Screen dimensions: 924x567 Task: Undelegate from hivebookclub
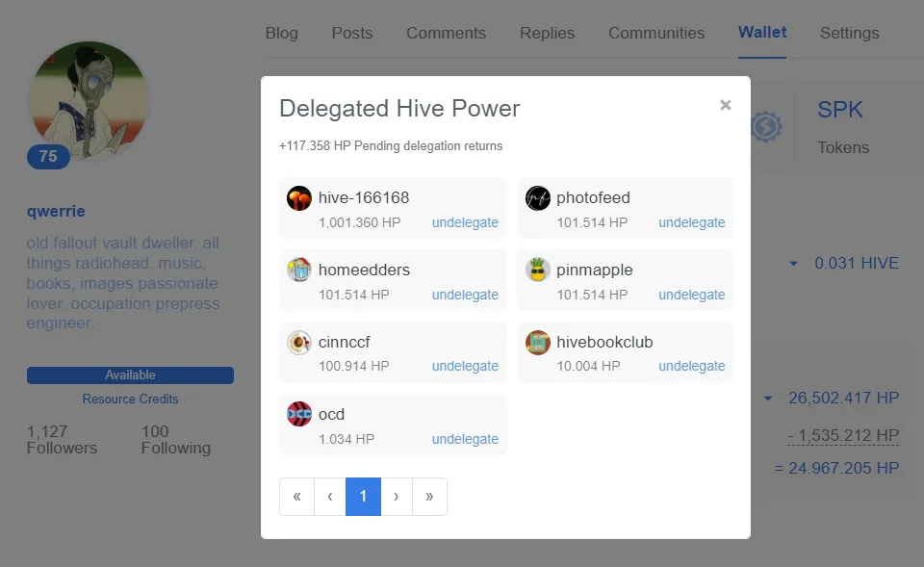tap(692, 366)
